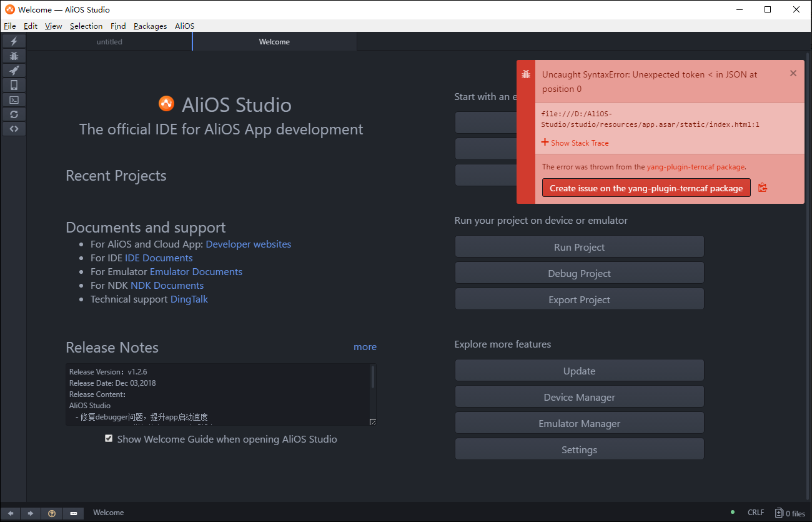Image resolution: width=812 pixels, height=522 pixels.
Task: Open the IDE Documents link
Action: pyautogui.click(x=159, y=258)
